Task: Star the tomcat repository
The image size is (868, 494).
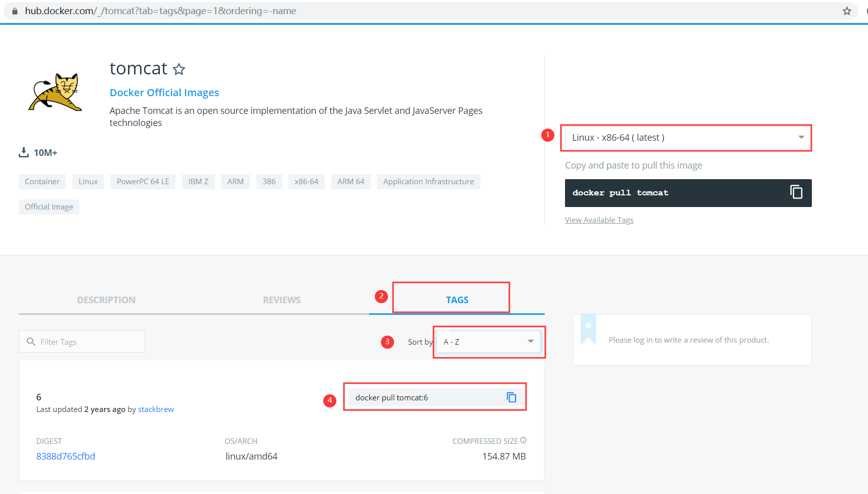Action: [179, 69]
